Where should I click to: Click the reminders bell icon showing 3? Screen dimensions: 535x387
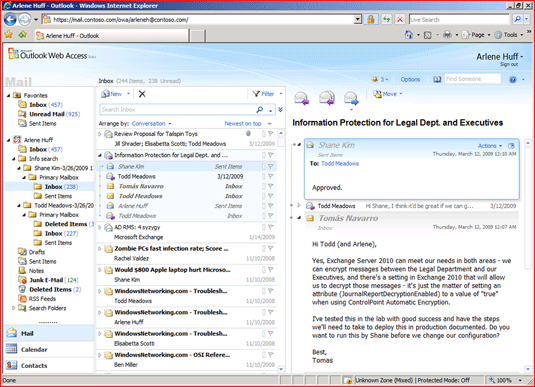coord(375,79)
